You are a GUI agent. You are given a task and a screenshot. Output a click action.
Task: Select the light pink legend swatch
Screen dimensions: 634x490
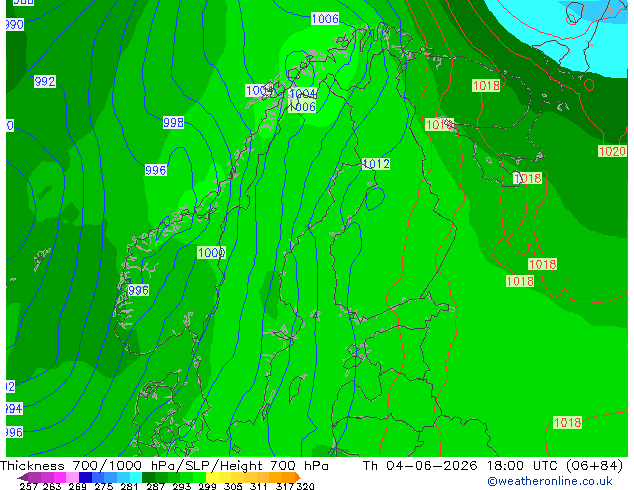click(x=73, y=477)
